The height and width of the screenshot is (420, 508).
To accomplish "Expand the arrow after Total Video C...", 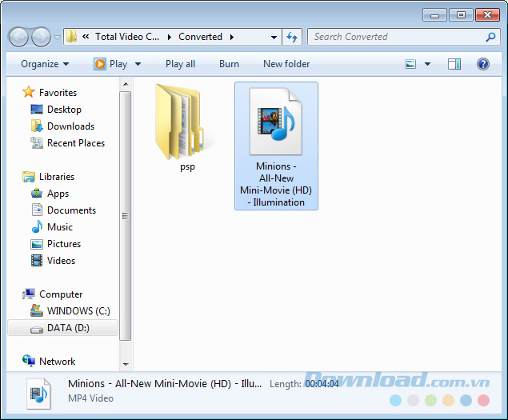I will 169,37.
